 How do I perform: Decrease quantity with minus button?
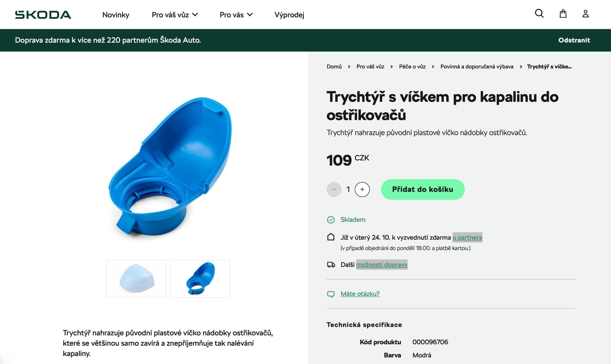334,189
